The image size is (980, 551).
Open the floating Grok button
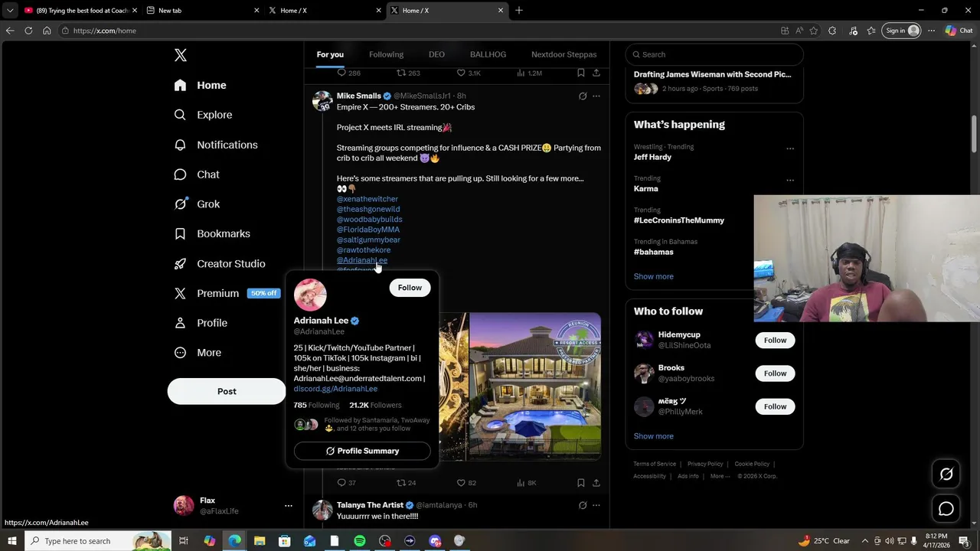click(x=946, y=474)
